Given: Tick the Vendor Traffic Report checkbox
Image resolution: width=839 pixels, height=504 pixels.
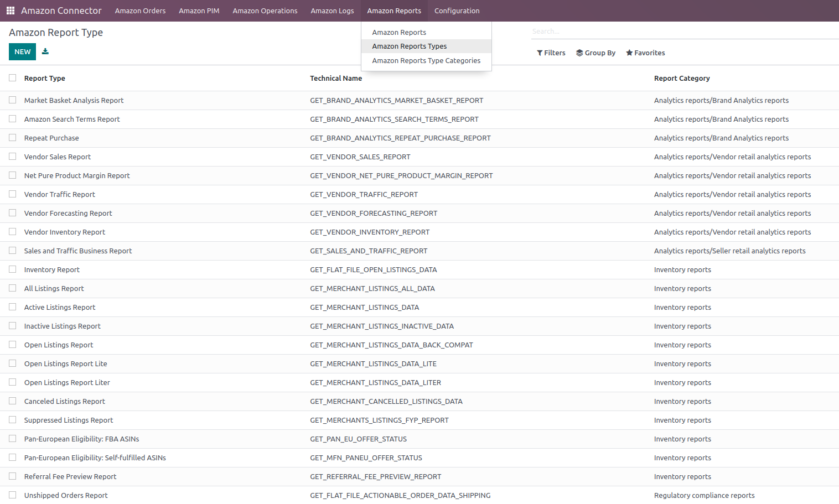Looking at the screenshot, I should click(13, 194).
